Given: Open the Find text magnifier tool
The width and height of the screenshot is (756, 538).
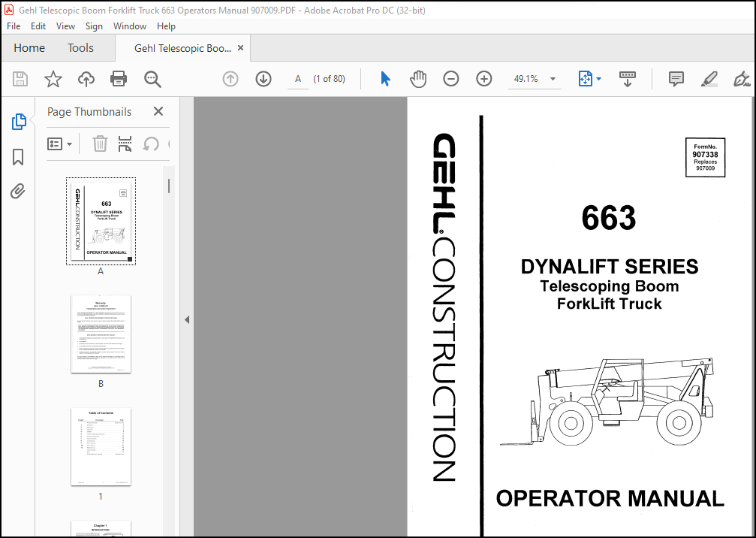Looking at the screenshot, I should (x=152, y=79).
